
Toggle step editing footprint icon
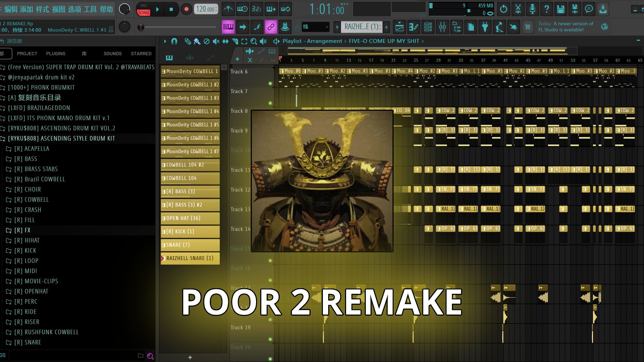coord(257,27)
